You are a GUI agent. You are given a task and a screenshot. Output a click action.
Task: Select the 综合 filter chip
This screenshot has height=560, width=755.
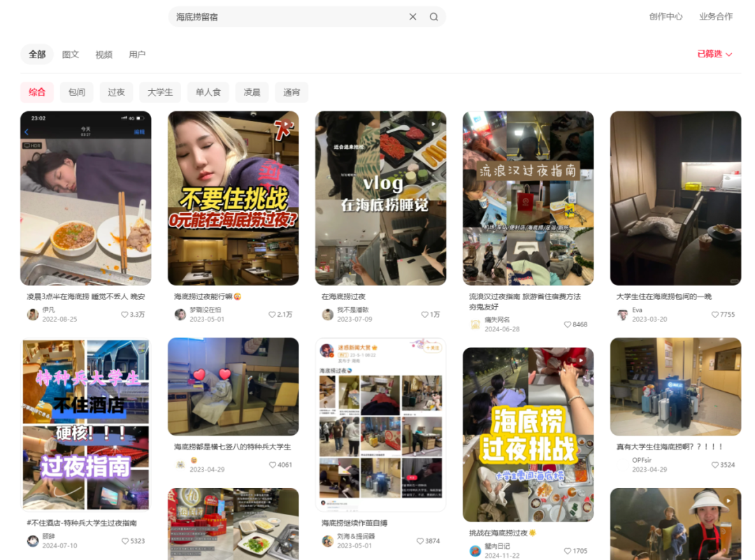click(37, 92)
